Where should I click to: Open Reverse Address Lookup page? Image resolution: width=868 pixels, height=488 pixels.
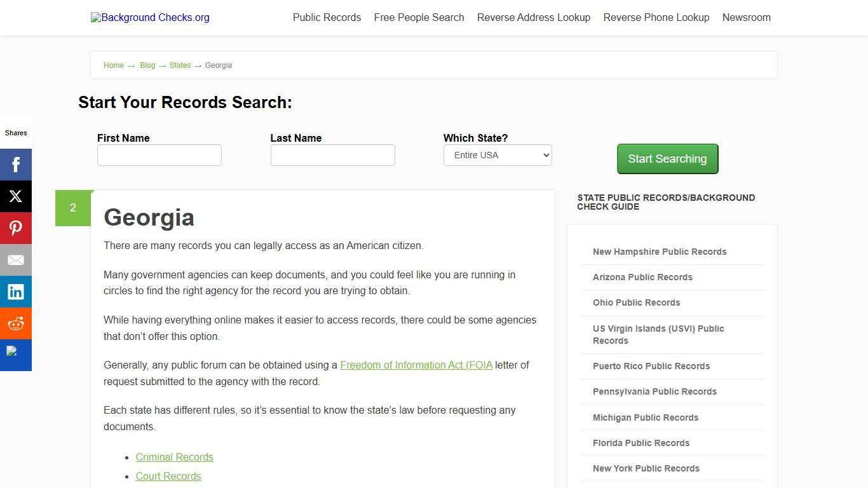pos(534,18)
